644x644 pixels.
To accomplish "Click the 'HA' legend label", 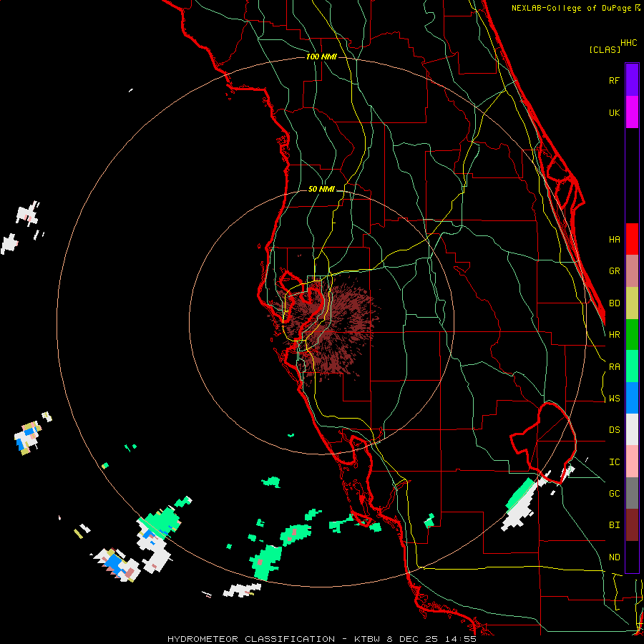I will pyautogui.click(x=614, y=240).
